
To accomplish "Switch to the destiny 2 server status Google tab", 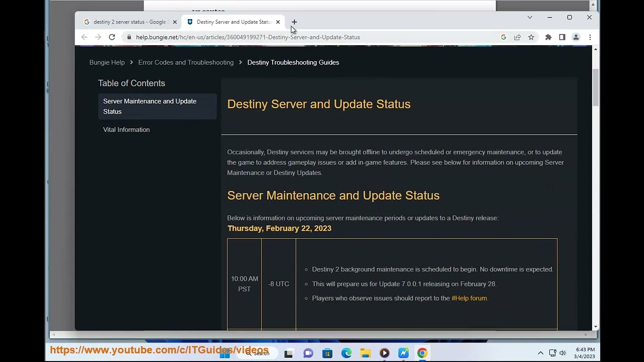I will [129, 22].
